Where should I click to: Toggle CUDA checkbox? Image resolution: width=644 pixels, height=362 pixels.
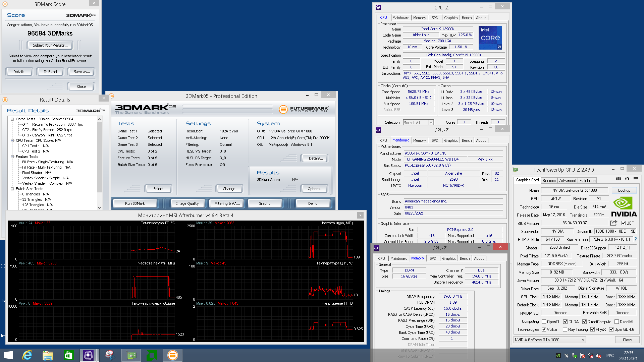coord(565,322)
